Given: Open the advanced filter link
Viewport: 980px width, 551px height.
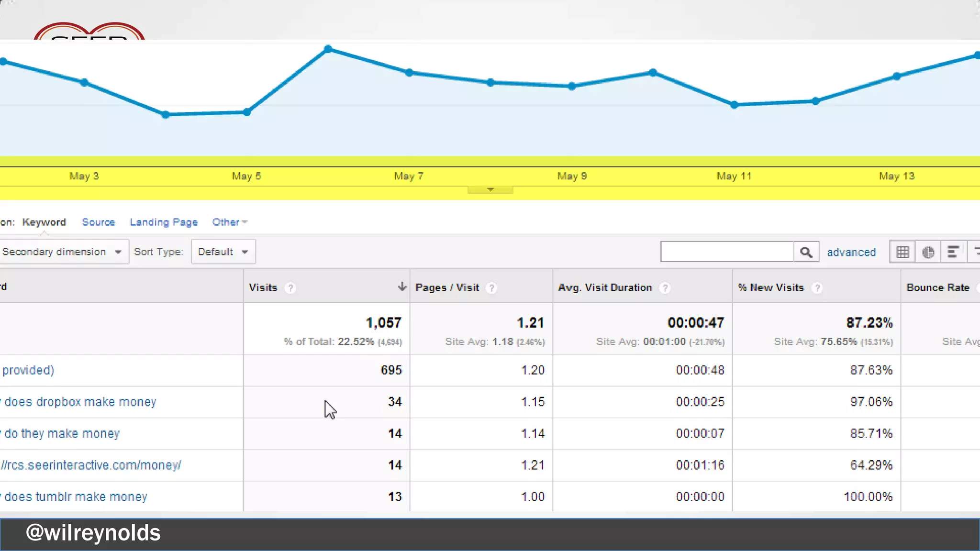Looking at the screenshot, I should coord(851,253).
